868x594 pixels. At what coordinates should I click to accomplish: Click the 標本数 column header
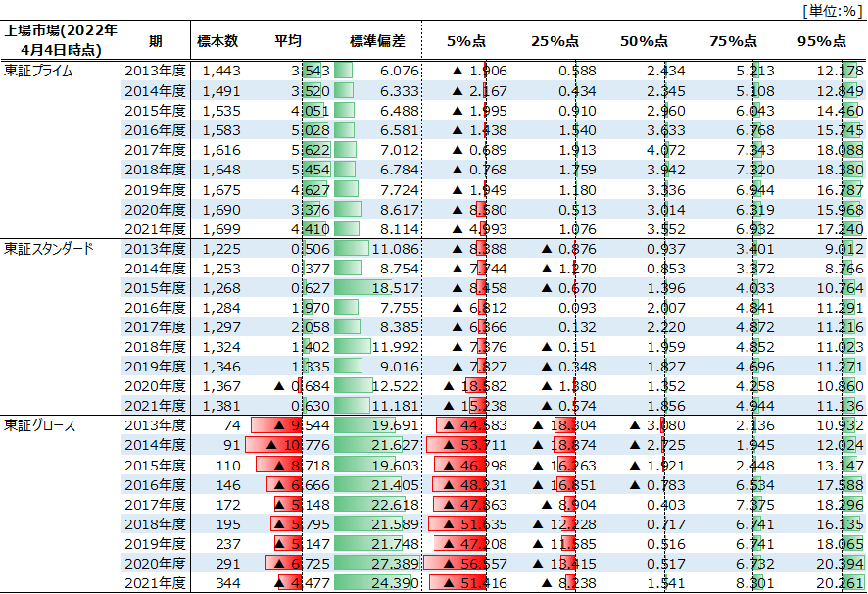click(x=217, y=41)
